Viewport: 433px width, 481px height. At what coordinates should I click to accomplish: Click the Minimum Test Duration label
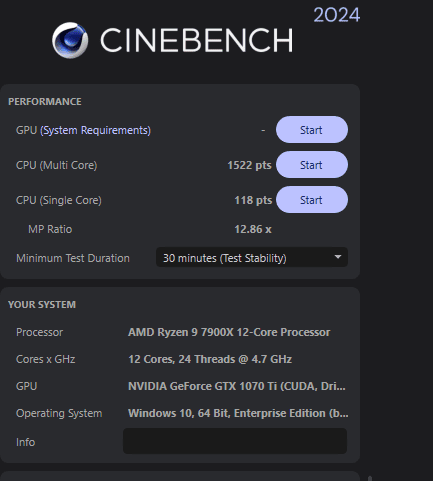[x=73, y=258]
